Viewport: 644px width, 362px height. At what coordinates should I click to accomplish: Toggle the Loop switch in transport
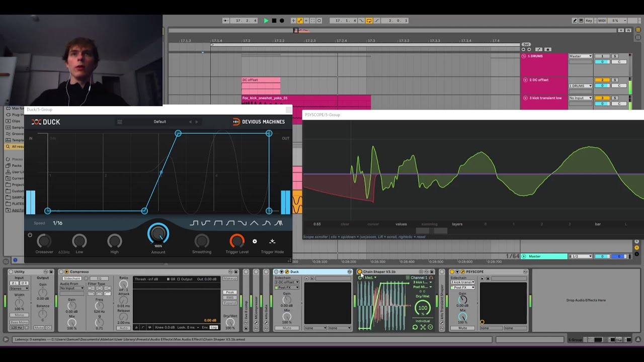369,21
